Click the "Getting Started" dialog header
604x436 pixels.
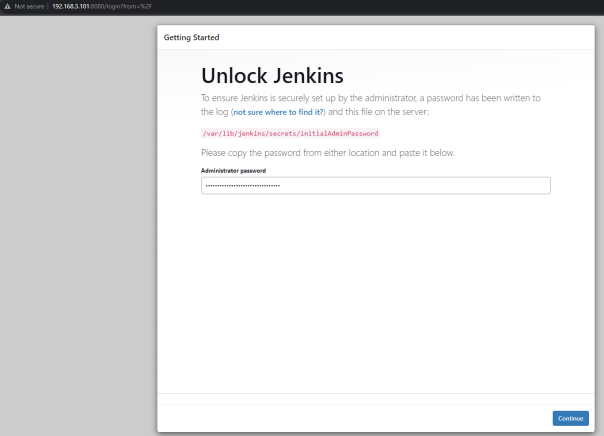pos(192,38)
